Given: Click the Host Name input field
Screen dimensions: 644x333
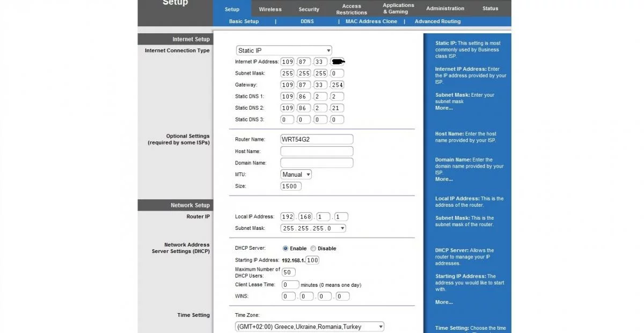Looking at the screenshot, I should pos(317,151).
